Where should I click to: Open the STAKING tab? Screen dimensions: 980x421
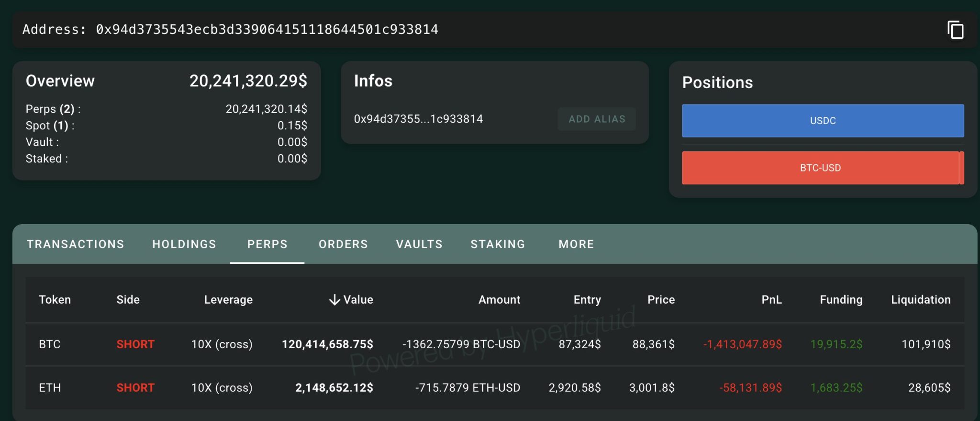pyautogui.click(x=498, y=244)
